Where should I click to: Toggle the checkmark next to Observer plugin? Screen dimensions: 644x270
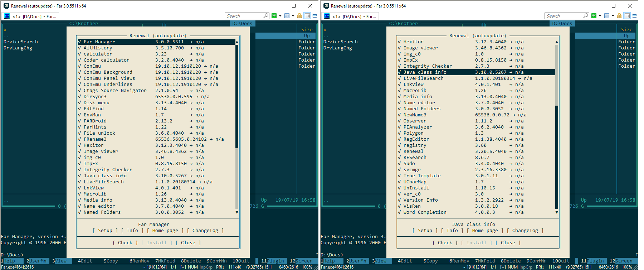399,121
